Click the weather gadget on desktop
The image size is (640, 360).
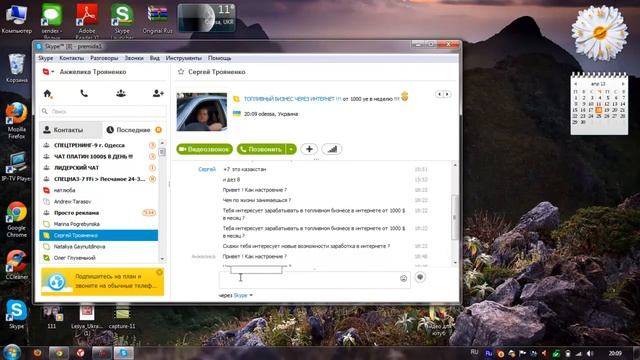pos(206,18)
